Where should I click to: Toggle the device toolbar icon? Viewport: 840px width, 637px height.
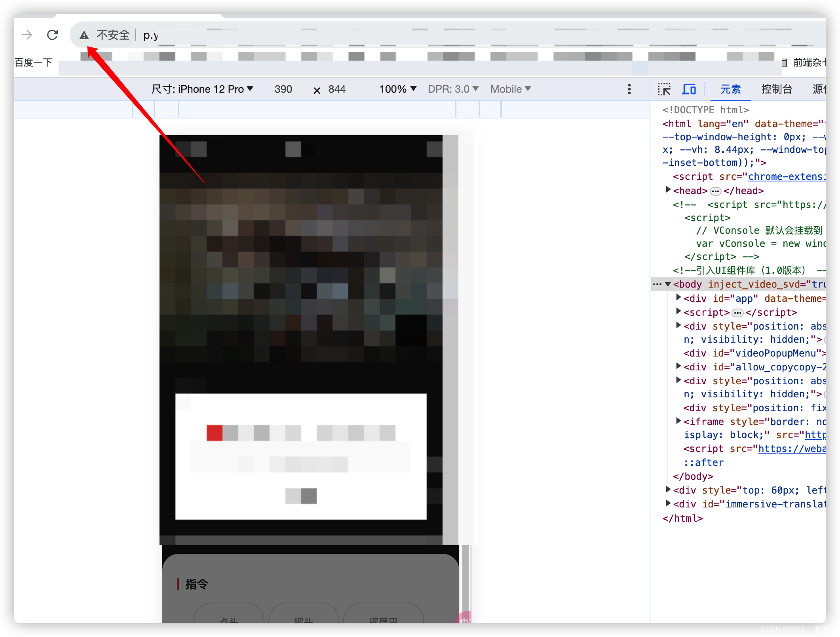pos(688,89)
